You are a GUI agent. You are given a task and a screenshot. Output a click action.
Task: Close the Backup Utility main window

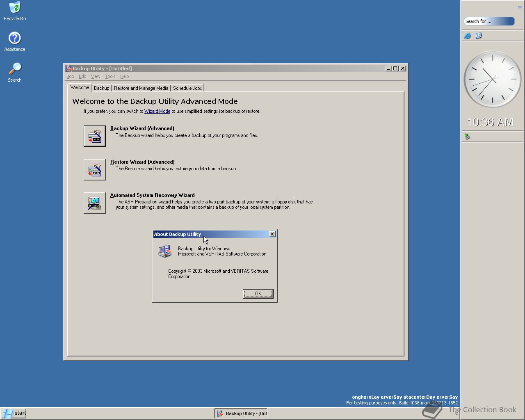point(403,68)
